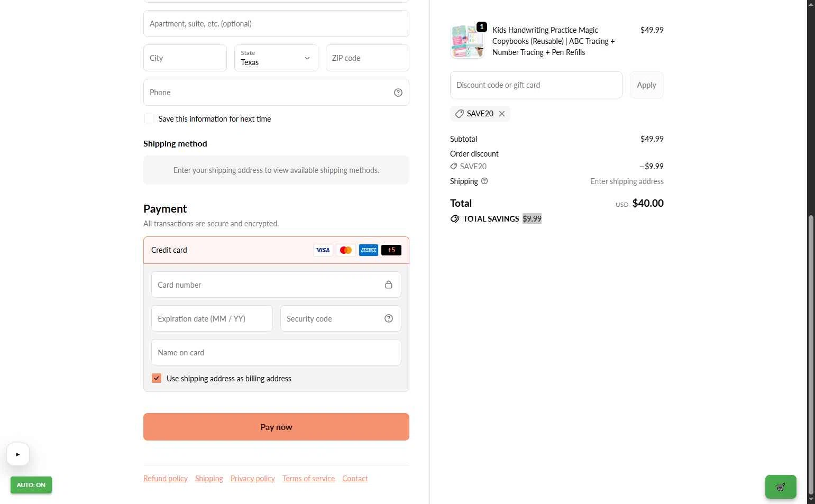
Task: Remove the SAVE20 discount code
Action: (x=502, y=114)
